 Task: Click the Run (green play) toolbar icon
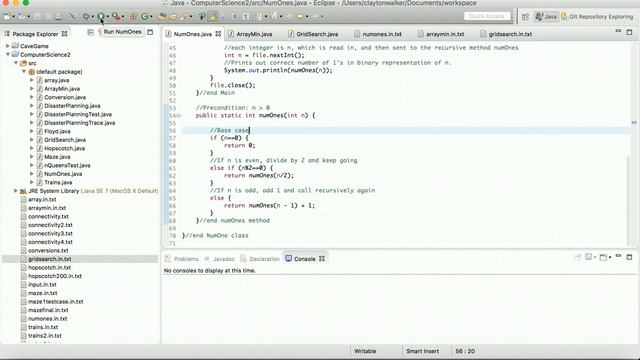click(100, 16)
